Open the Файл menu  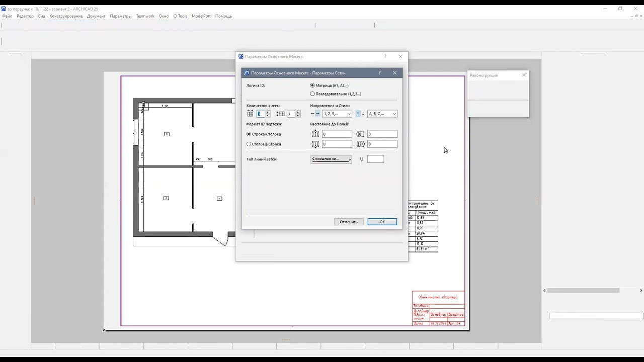click(7, 16)
